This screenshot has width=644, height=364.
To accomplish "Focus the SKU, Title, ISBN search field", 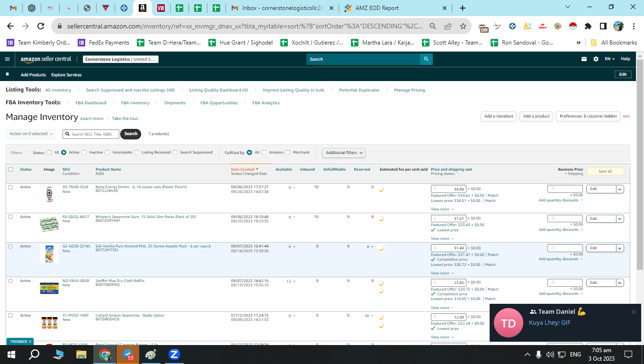I will pos(91,134).
